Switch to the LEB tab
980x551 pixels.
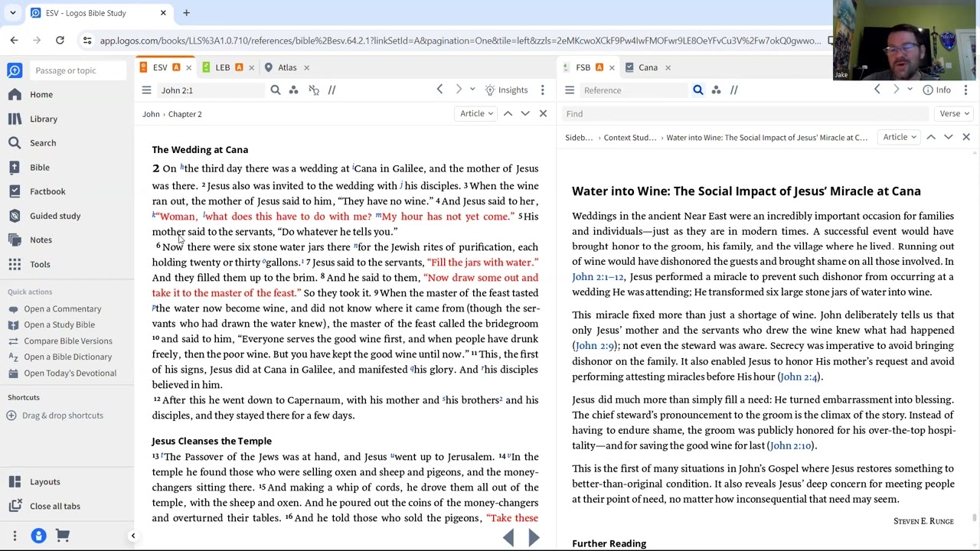(x=222, y=67)
